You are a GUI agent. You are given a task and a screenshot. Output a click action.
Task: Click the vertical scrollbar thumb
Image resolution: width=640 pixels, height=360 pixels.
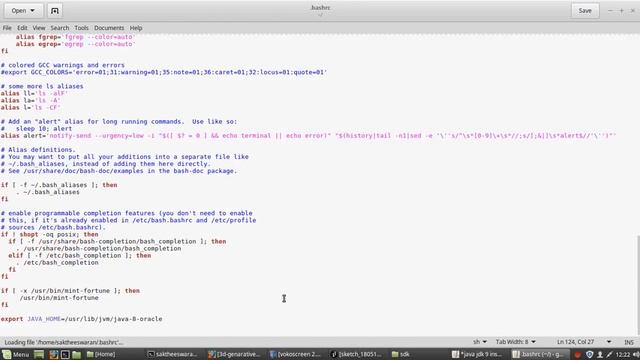coord(638,284)
